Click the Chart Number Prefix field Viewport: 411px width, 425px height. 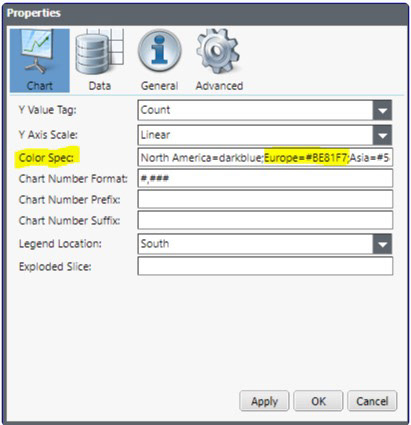(265, 199)
